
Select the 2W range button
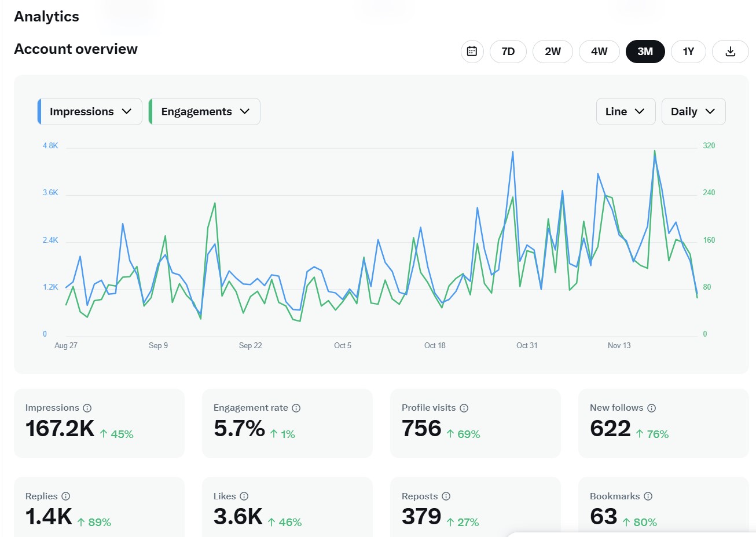tap(552, 52)
